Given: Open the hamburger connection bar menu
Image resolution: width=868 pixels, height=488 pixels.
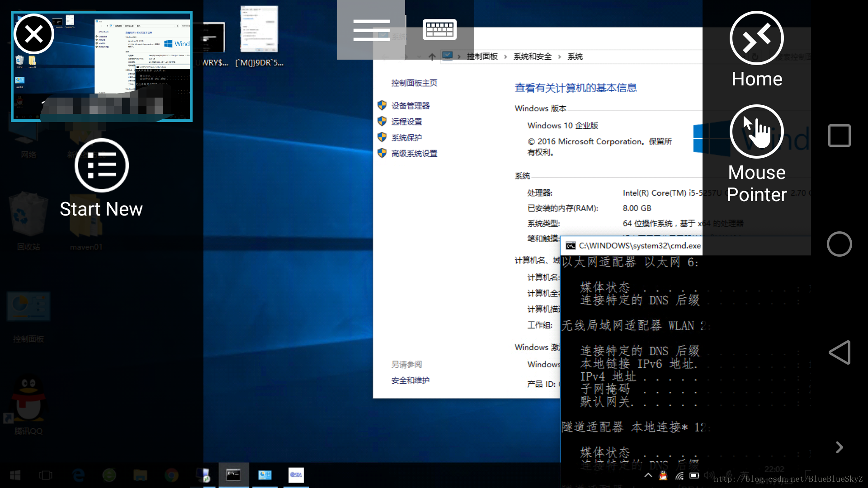Looking at the screenshot, I should [371, 30].
